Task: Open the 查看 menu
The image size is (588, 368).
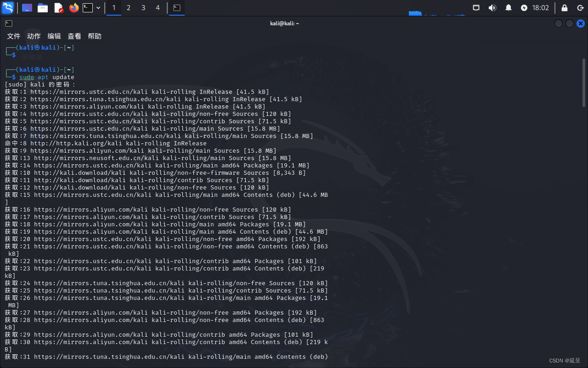Action: [x=74, y=36]
